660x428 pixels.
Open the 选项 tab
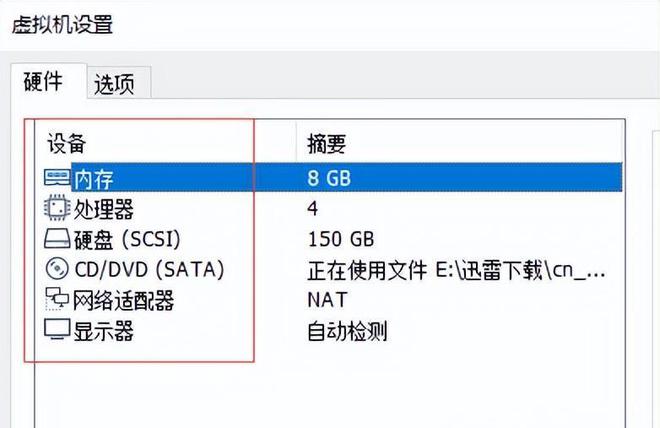tap(114, 85)
